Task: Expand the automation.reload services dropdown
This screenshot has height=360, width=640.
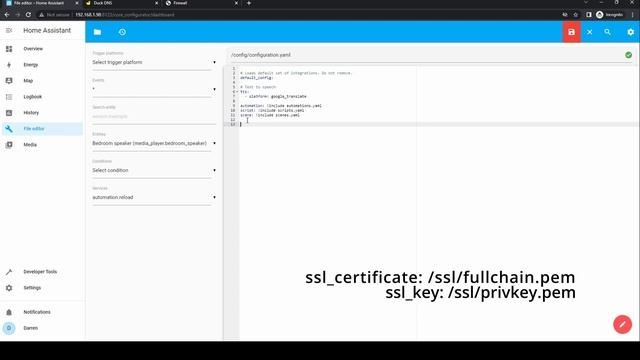Action: click(x=154, y=197)
